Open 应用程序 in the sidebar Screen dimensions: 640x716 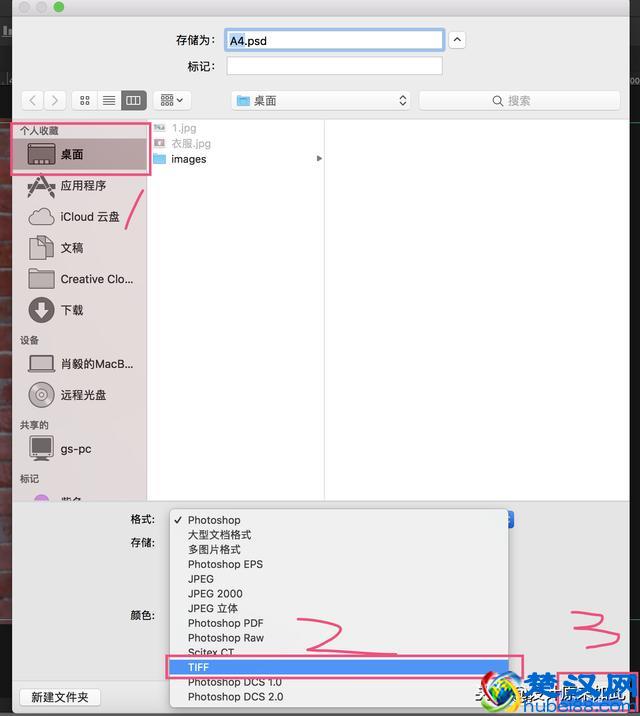(80, 185)
